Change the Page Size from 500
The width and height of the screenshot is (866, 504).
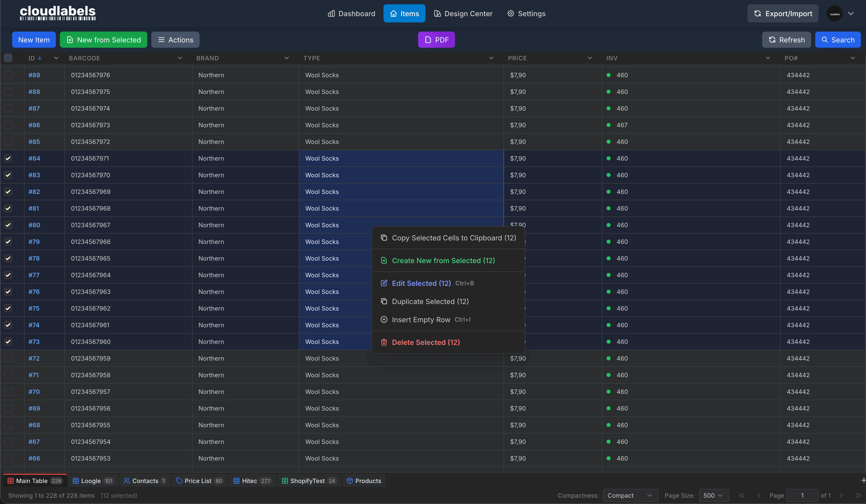[713, 495]
